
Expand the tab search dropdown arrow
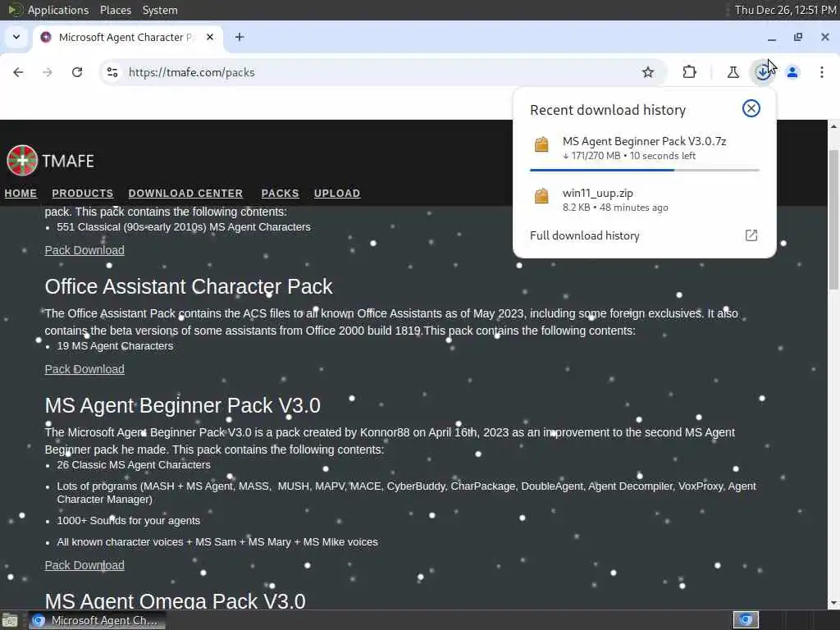coord(16,37)
